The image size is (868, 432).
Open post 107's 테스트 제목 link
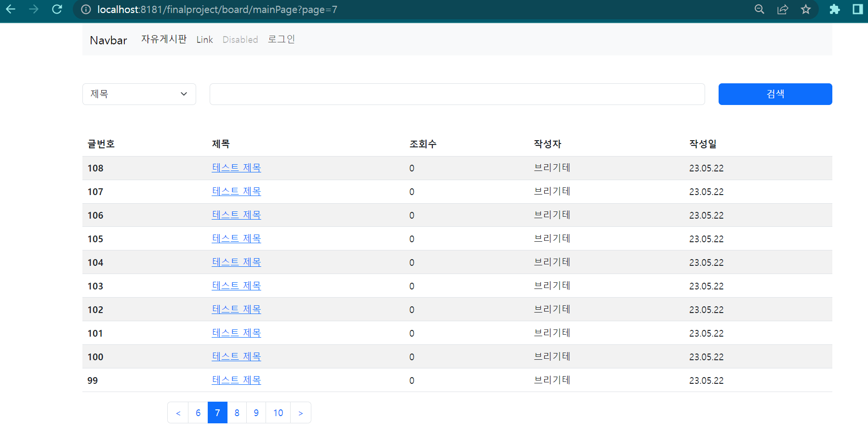[x=237, y=191]
